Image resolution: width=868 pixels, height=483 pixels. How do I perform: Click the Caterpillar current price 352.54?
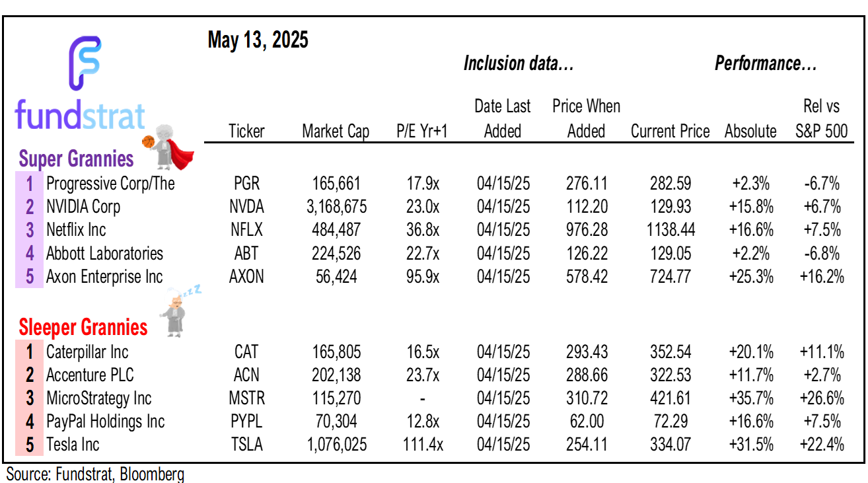(670, 352)
